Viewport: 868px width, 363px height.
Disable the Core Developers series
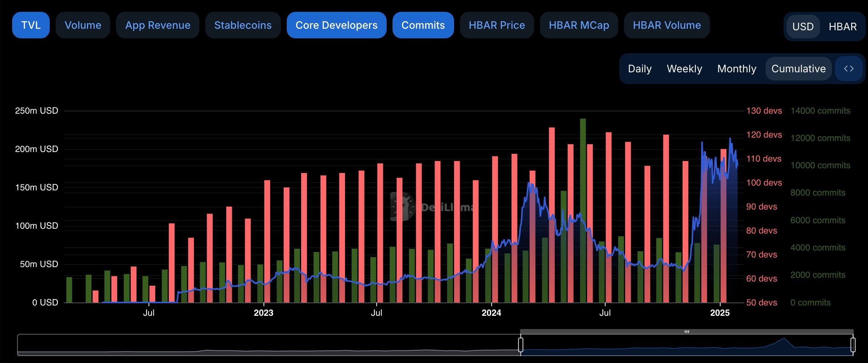pyautogui.click(x=336, y=25)
